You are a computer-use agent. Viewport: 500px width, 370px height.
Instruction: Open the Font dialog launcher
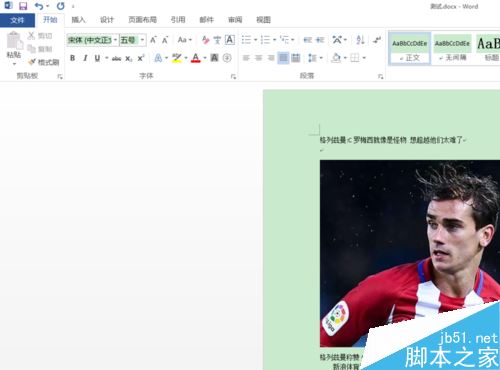[233, 77]
